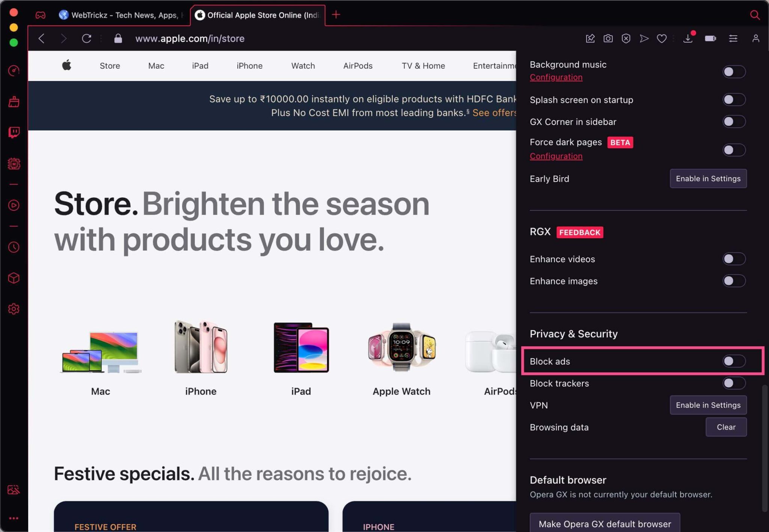This screenshot has width=769, height=532.
Task: Open the Player sidebar panel
Action: tap(14, 205)
